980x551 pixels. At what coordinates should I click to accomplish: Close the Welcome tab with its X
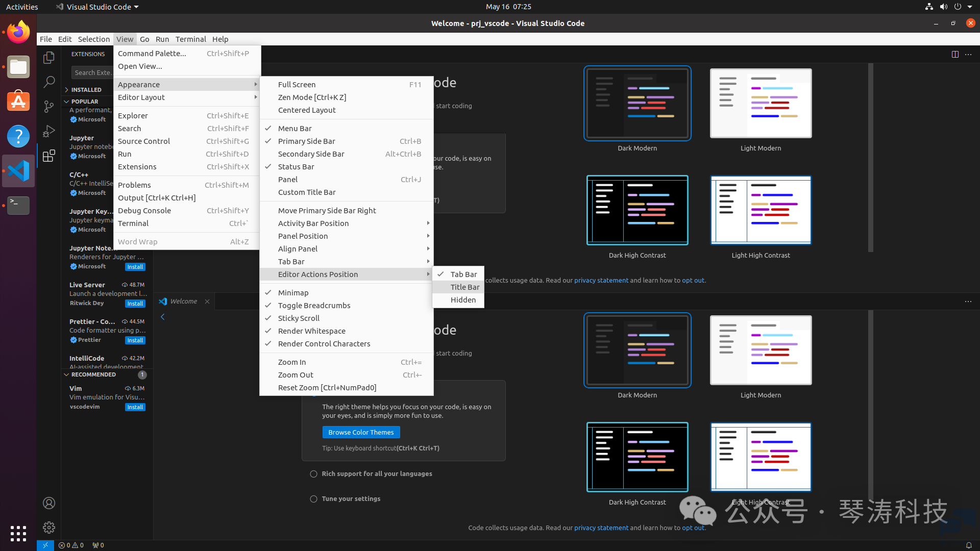coord(207,302)
